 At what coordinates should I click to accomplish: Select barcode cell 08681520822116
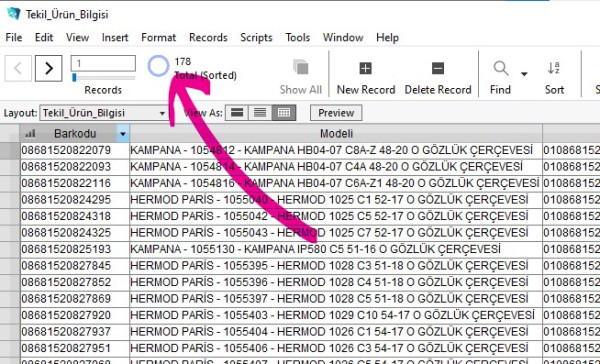[x=75, y=183]
